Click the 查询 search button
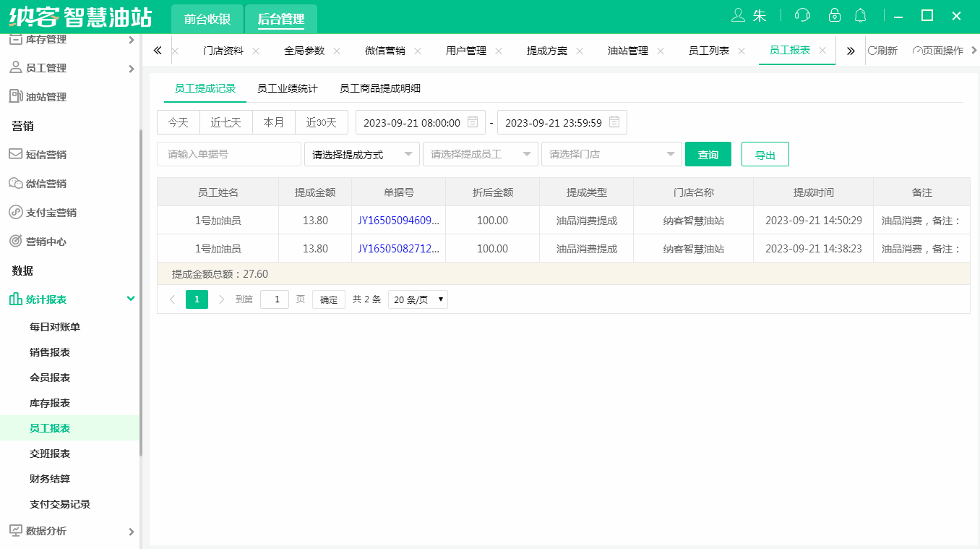Viewport: 980px width, 549px height. click(708, 154)
